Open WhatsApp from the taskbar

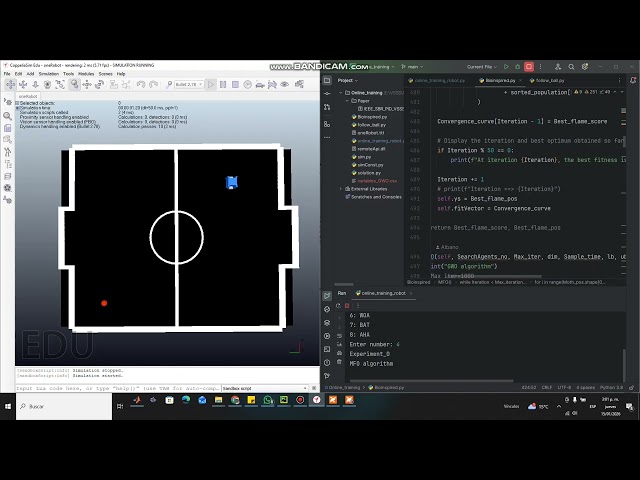(267, 400)
